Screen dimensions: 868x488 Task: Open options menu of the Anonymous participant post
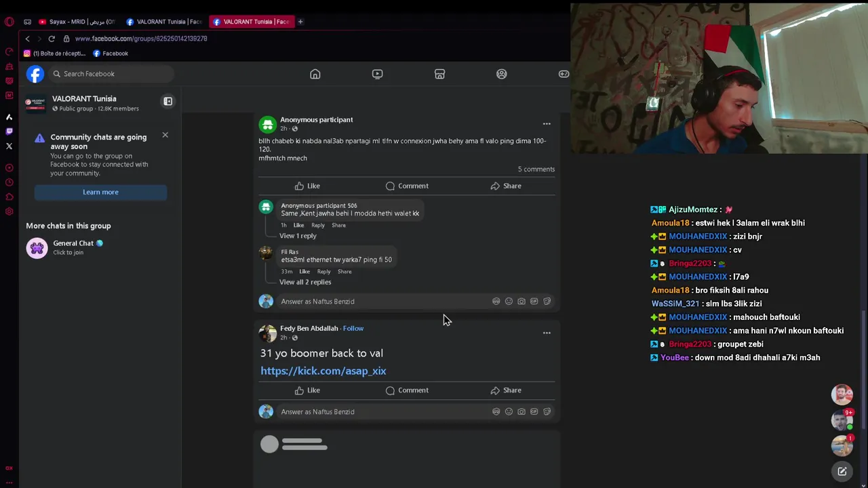(x=547, y=124)
